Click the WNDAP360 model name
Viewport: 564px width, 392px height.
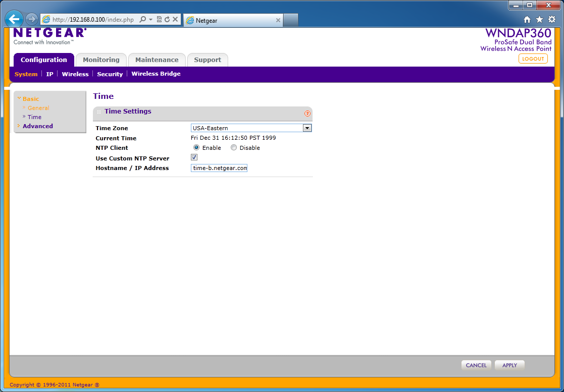[x=519, y=33]
